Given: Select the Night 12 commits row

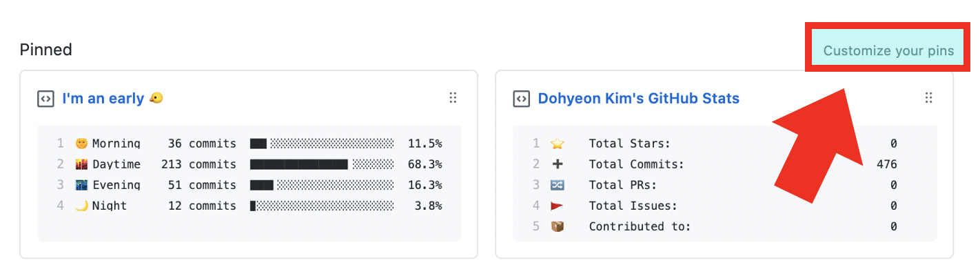Looking at the screenshot, I should [x=249, y=206].
